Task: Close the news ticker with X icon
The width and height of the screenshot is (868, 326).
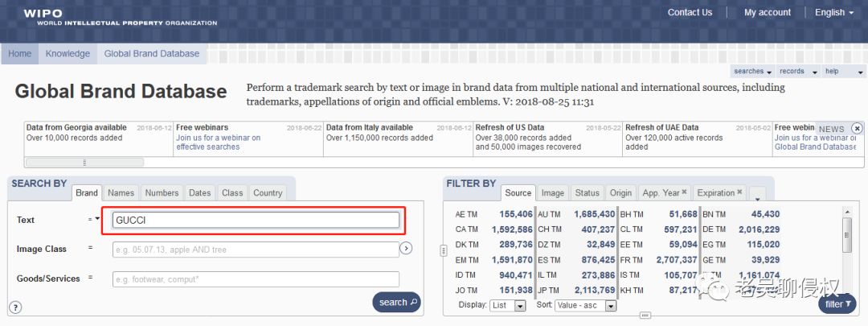Action: (x=857, y=129)
